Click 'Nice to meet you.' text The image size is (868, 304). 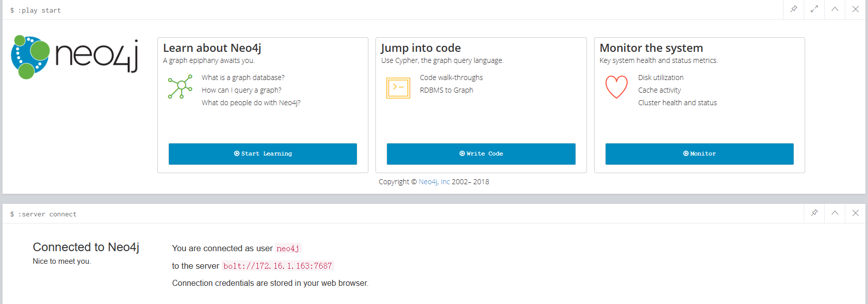click(62, 261)
